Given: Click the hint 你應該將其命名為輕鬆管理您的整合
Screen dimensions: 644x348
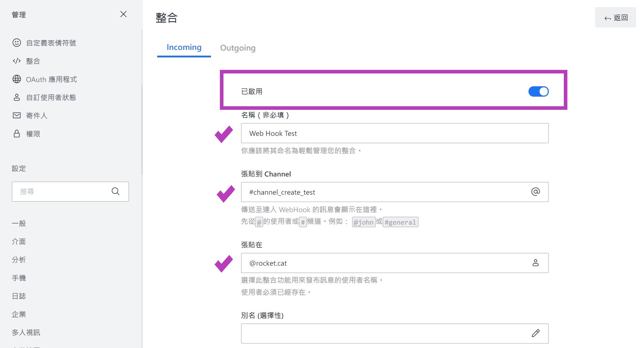Looking at the screenshot, I should click(x=301, y=151).
